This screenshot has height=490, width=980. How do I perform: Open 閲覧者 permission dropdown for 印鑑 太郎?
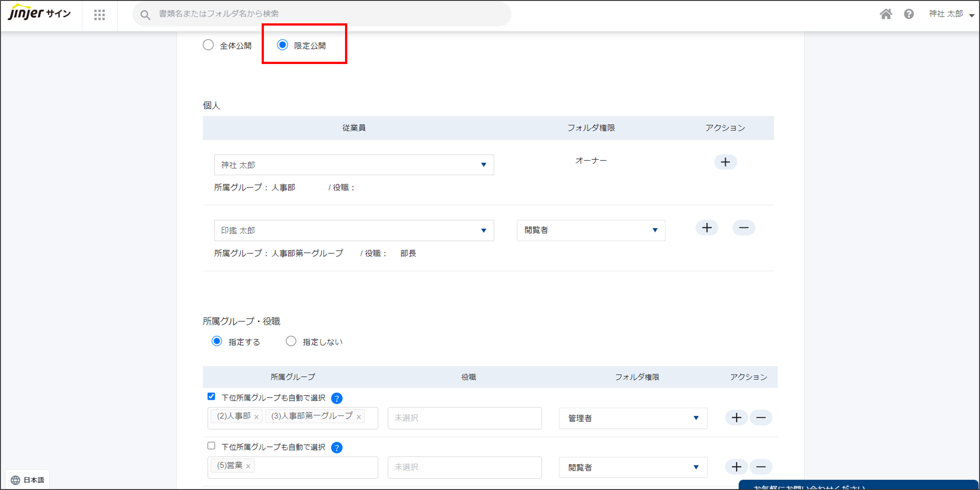590,230
